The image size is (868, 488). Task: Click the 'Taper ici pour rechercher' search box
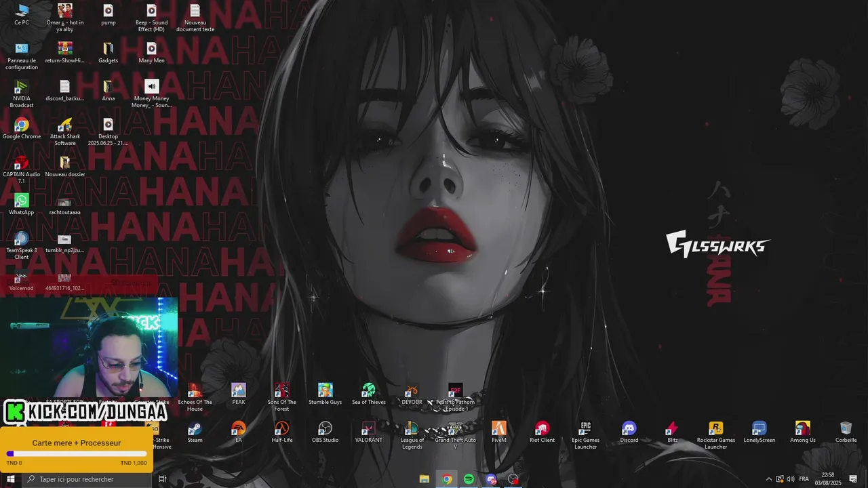[87, 479]
